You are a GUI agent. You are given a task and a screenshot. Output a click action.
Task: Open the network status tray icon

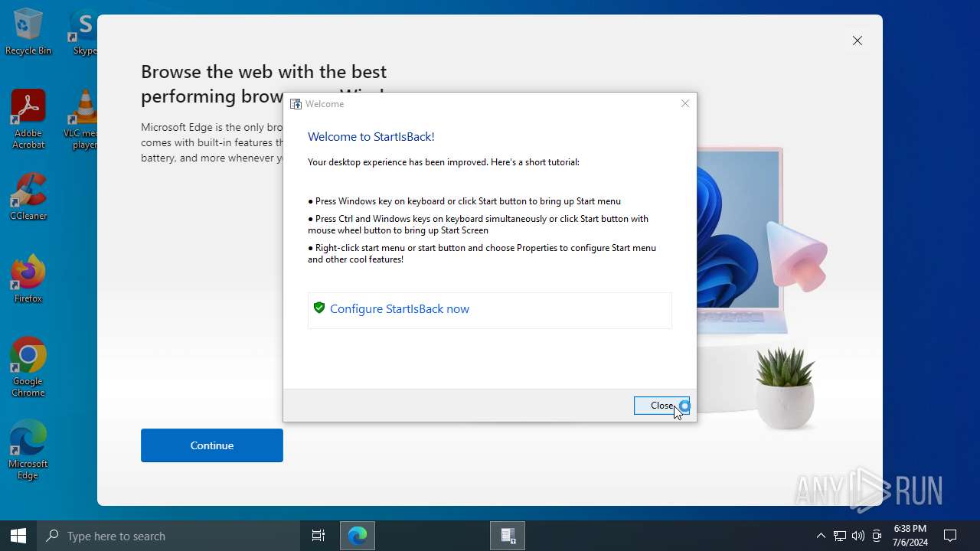pos(839,536)
